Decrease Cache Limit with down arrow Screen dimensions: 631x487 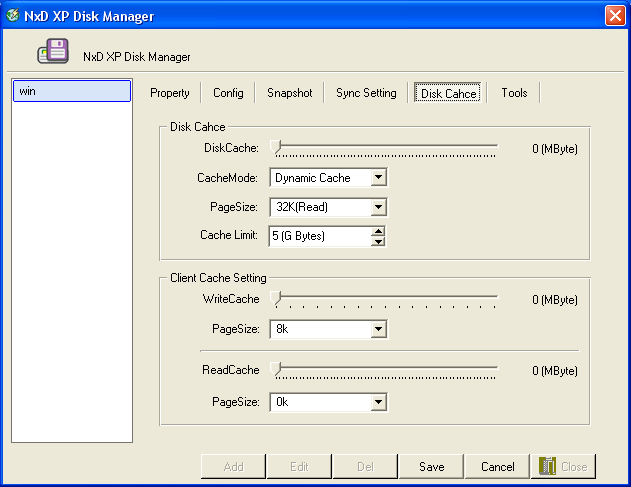click(378, 241)
